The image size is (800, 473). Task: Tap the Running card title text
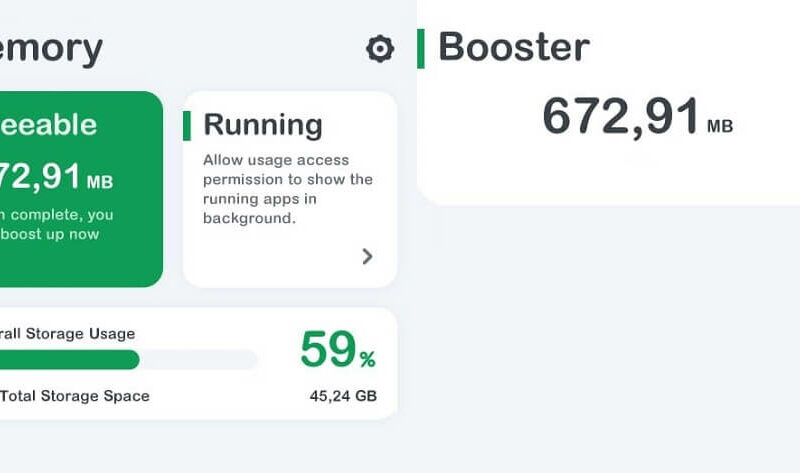(x=263, y=125)
